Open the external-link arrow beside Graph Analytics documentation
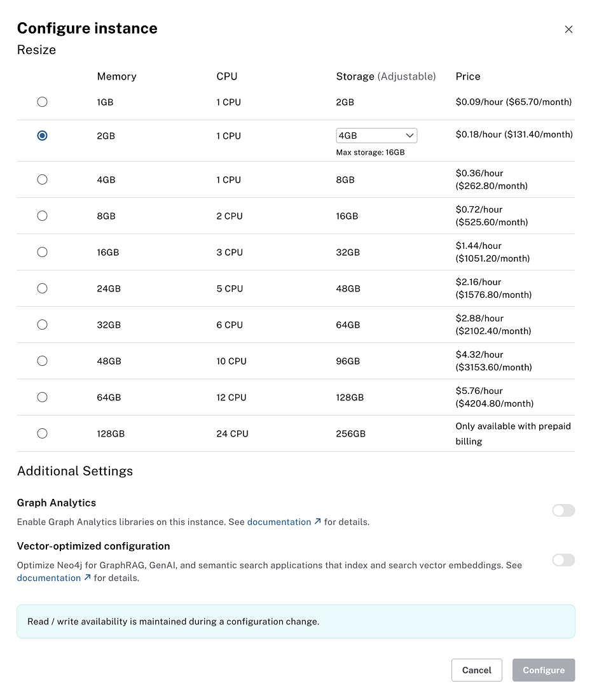 [x=317, y=521]
